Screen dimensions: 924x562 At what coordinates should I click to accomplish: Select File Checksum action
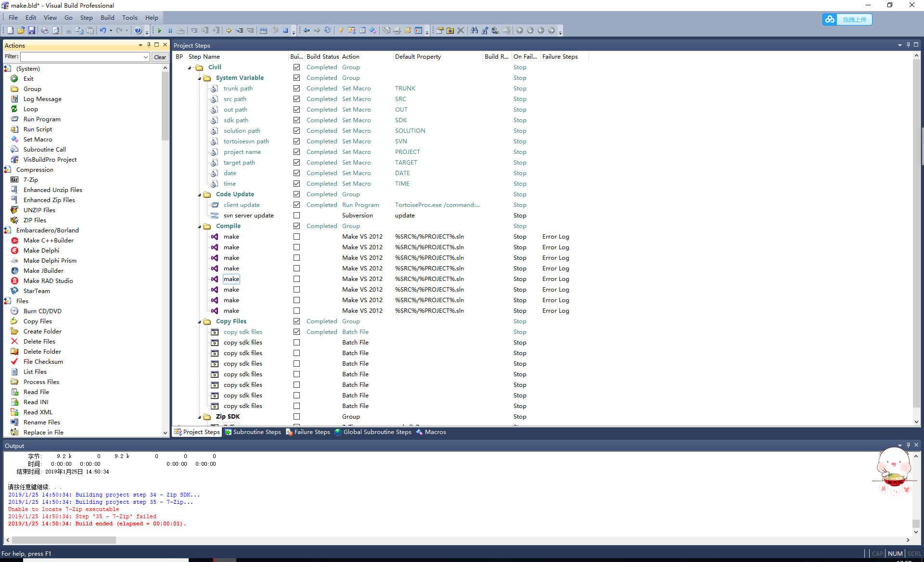(x=43, y=362)
